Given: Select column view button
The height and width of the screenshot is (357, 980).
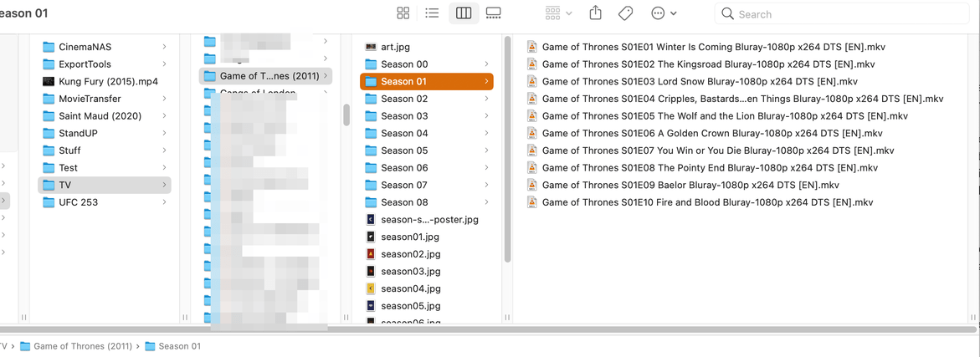Looking at the screenshot, I should (464, 13).
